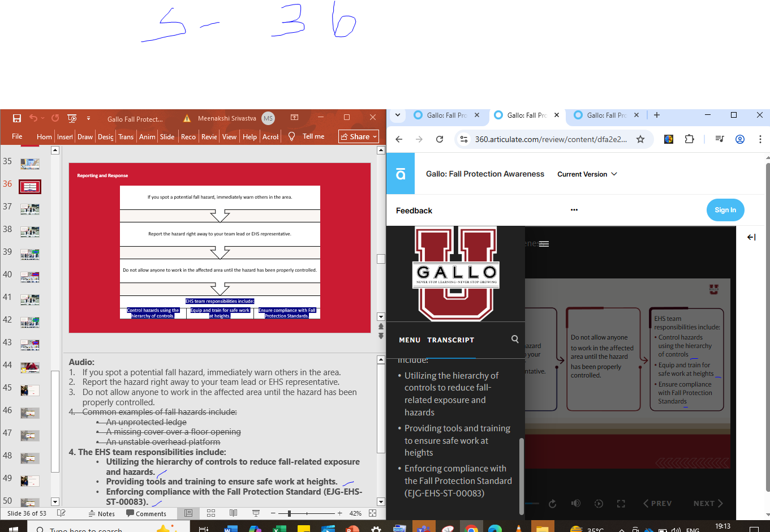The width and height of the screenshot is (770, 532).
Task: Switch to Insert ribbon tab
Action: [x=65, y=136]
